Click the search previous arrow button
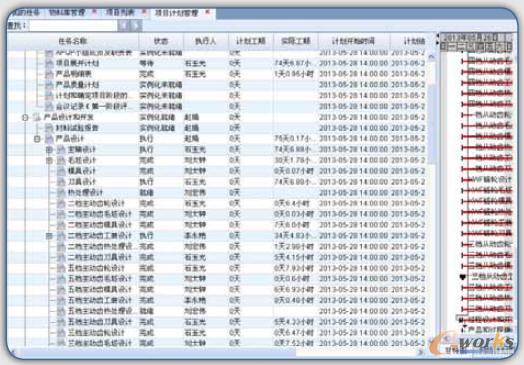Viewport: 524px width, 365px height. (123, 25)
